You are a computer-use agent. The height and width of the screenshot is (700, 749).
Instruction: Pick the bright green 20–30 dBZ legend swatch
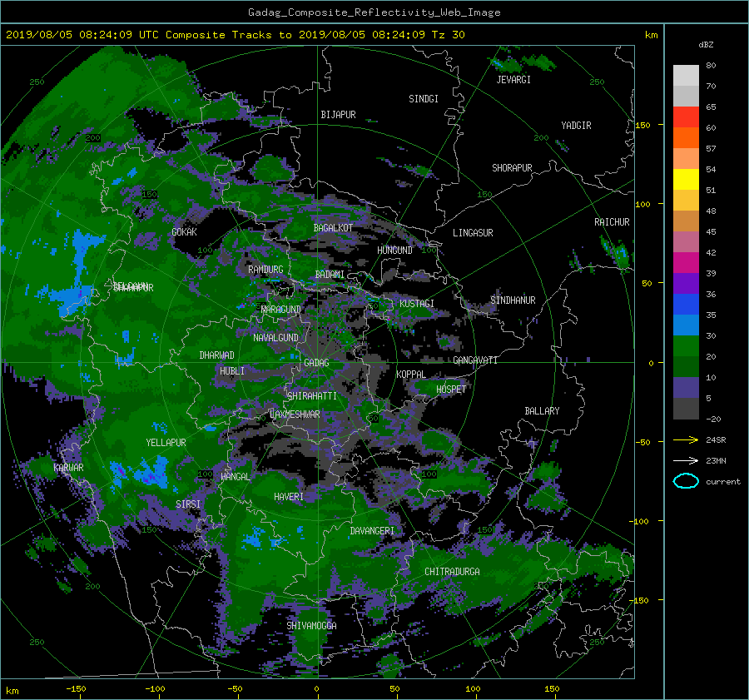[686, 346]
